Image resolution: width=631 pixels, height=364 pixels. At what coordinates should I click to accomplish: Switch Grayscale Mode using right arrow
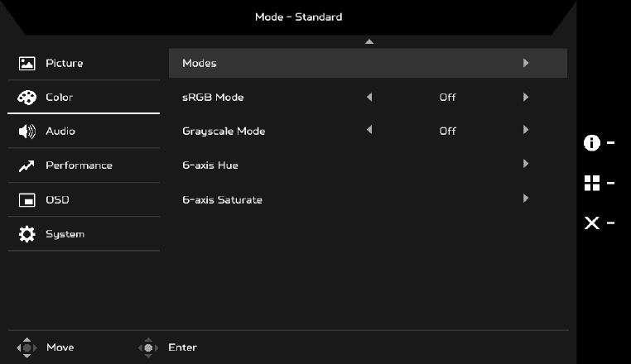(x=526, y=130)
